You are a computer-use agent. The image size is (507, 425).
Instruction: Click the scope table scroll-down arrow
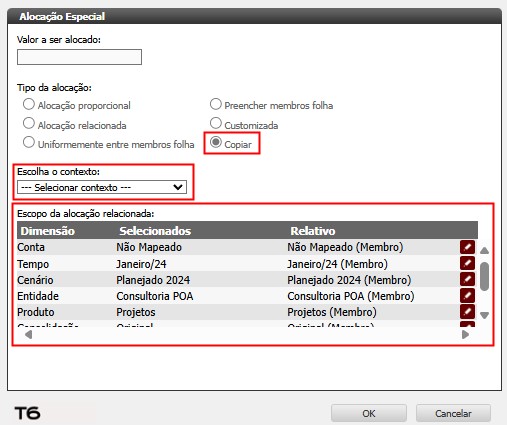point(484,315)
